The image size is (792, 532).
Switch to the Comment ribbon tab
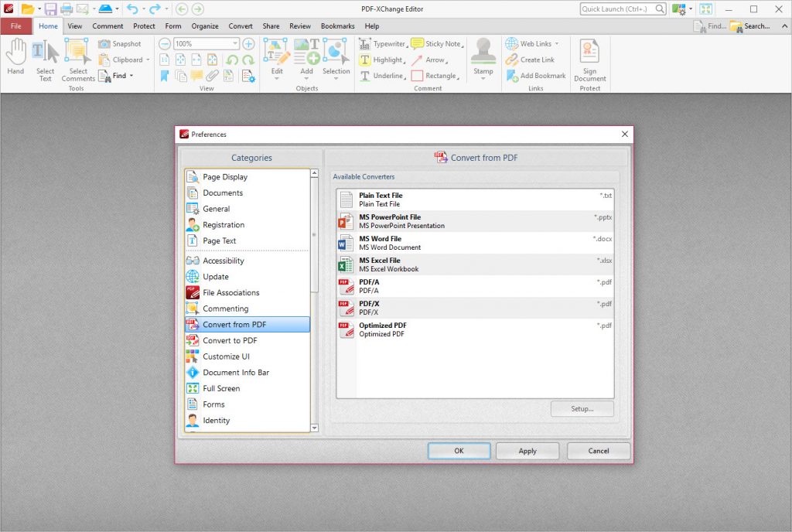point(108,26)
